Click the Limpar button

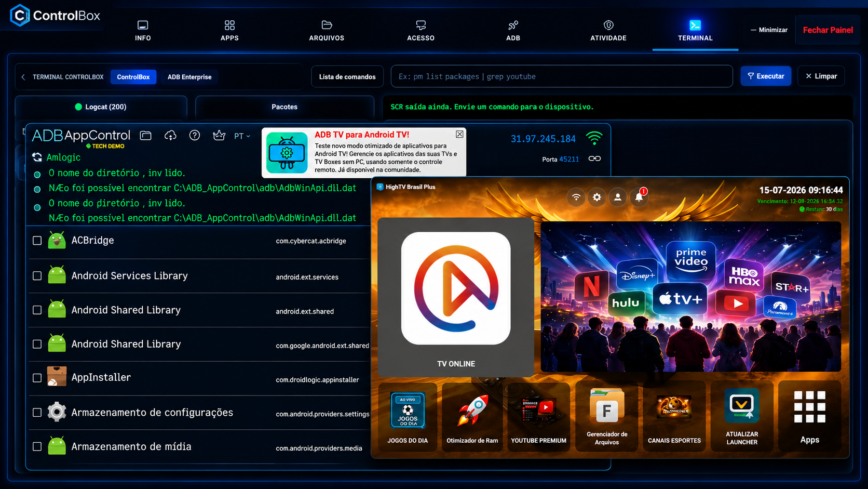click(x=821, y=76)
